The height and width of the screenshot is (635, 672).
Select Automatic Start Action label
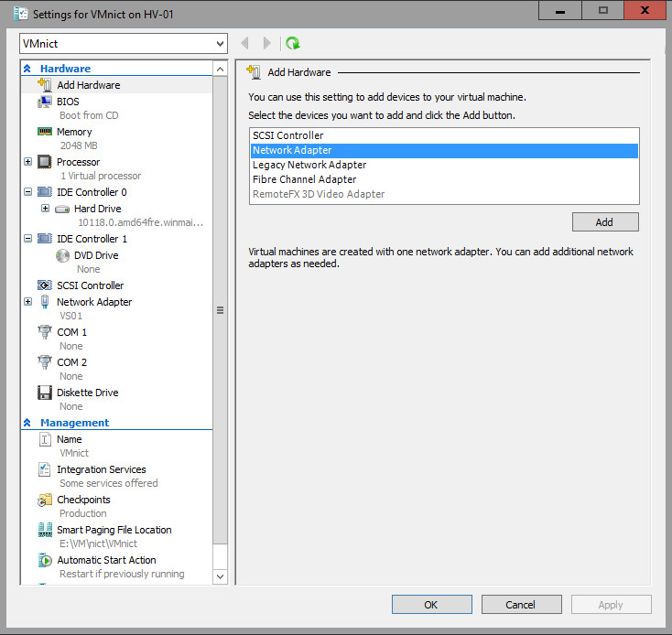(107, 560)
